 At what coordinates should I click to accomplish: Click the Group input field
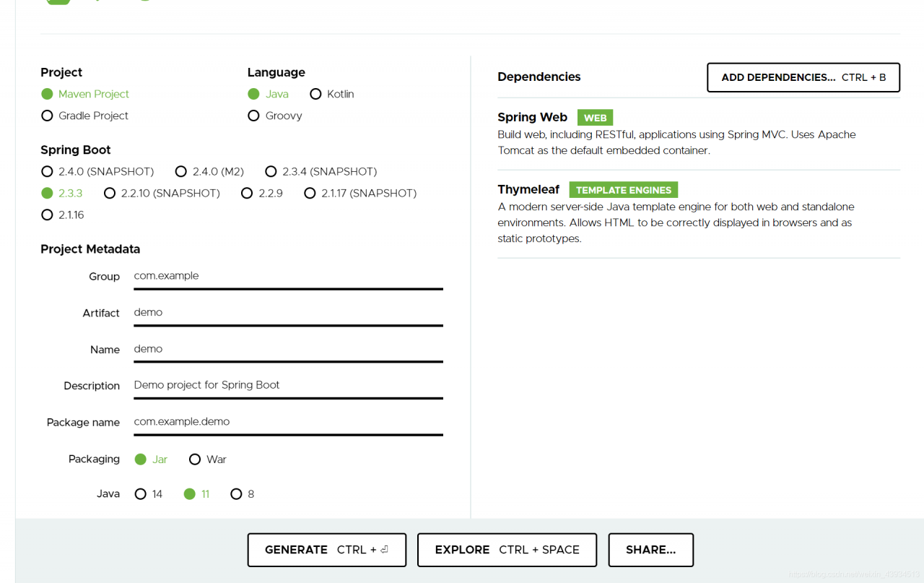288,277
